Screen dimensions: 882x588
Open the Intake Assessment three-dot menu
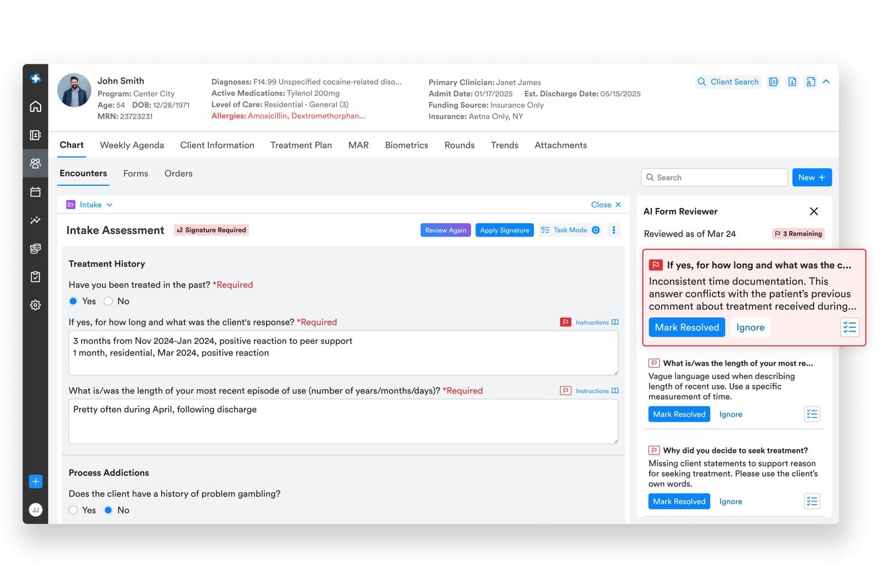[x=614, y=230]
